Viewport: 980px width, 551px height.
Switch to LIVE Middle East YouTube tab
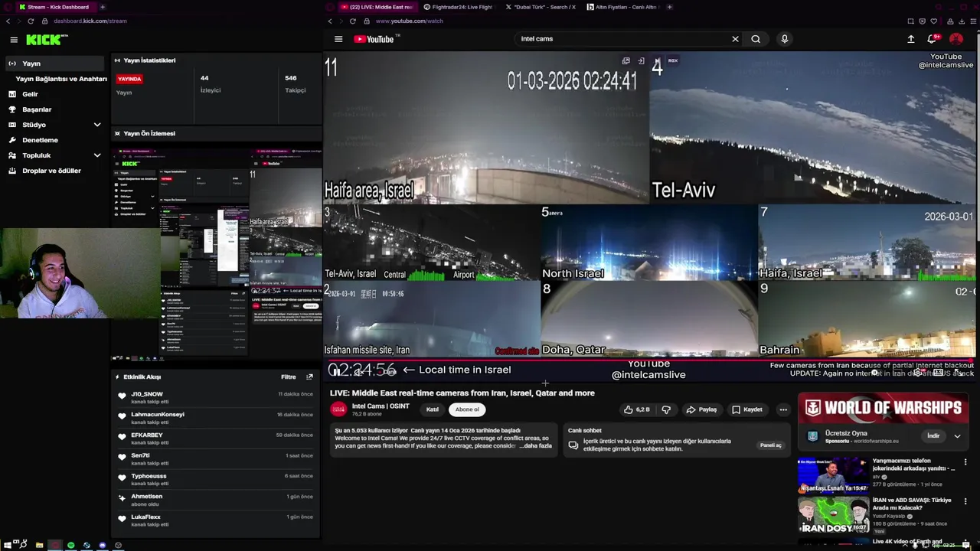click(x=377, y=7)
